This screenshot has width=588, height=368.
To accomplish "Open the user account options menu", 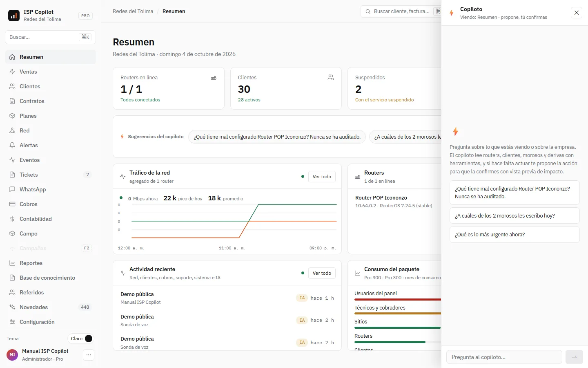I will click(x=89, y=355).
